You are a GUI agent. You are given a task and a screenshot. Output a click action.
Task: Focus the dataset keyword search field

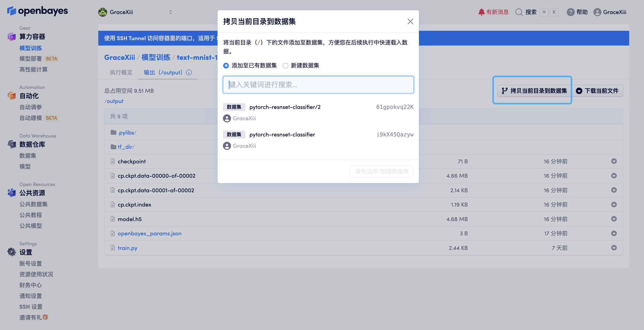point(318,85)
